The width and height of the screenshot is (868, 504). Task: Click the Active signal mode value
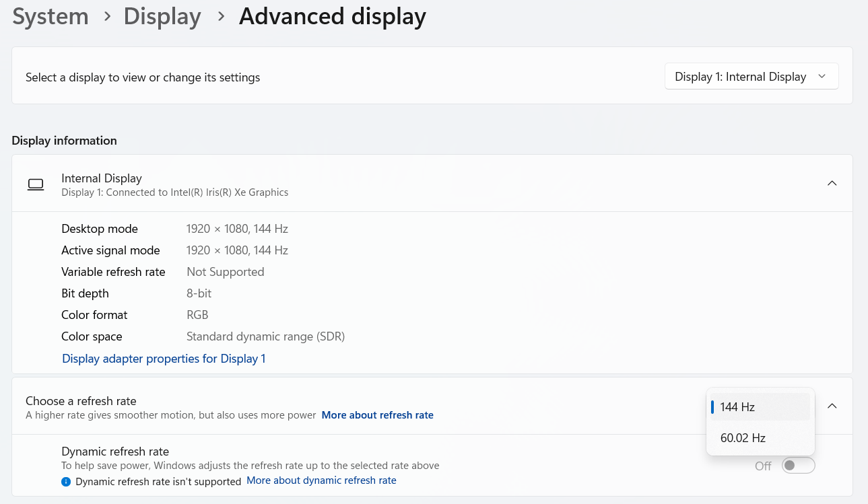click(x=237, y=250)
